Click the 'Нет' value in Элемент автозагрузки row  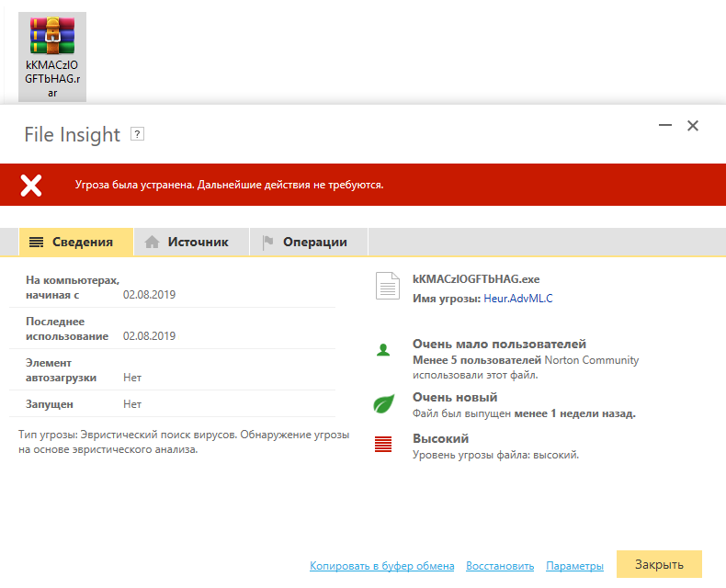tap(132, 378)
